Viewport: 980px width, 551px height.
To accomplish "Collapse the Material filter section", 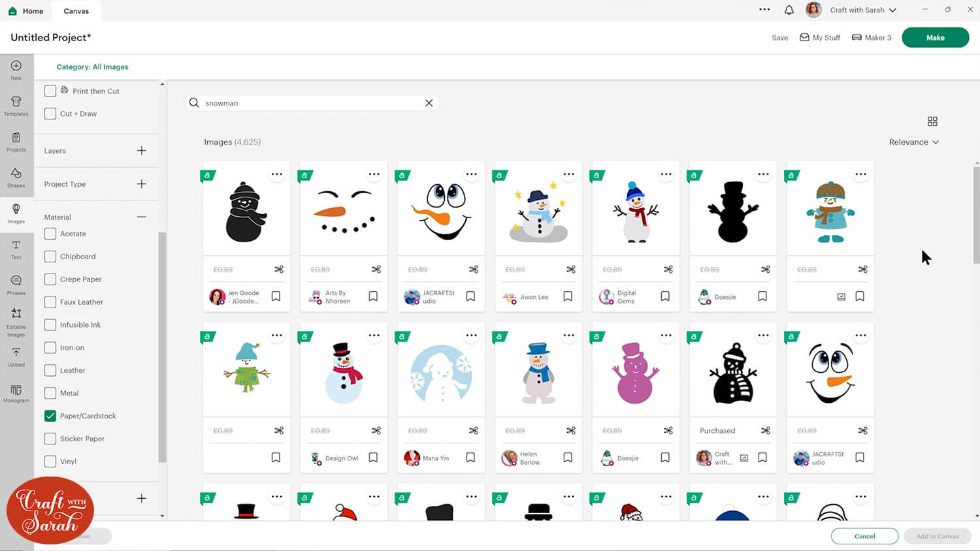I will click(x=142, y=217).
